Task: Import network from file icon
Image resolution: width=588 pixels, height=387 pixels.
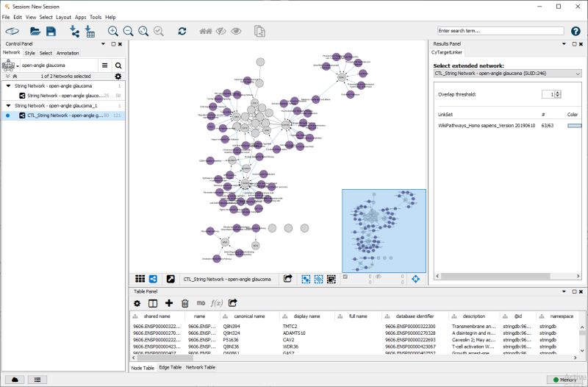Action: [x=74, y=31]
